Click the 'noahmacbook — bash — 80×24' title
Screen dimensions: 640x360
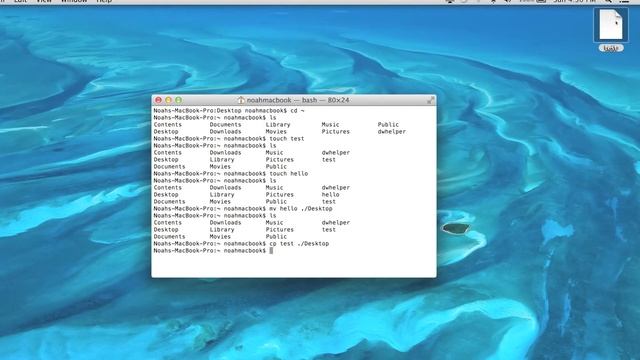pos(298,100)
